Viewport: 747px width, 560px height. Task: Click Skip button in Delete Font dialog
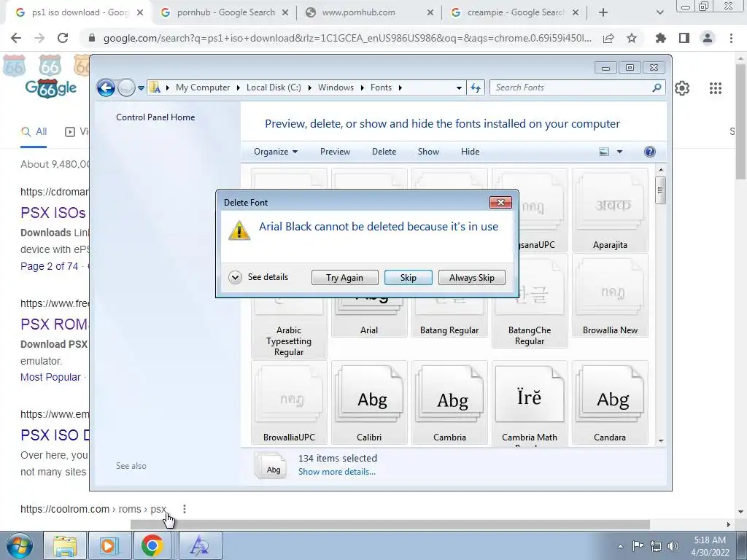coord(409,278)
